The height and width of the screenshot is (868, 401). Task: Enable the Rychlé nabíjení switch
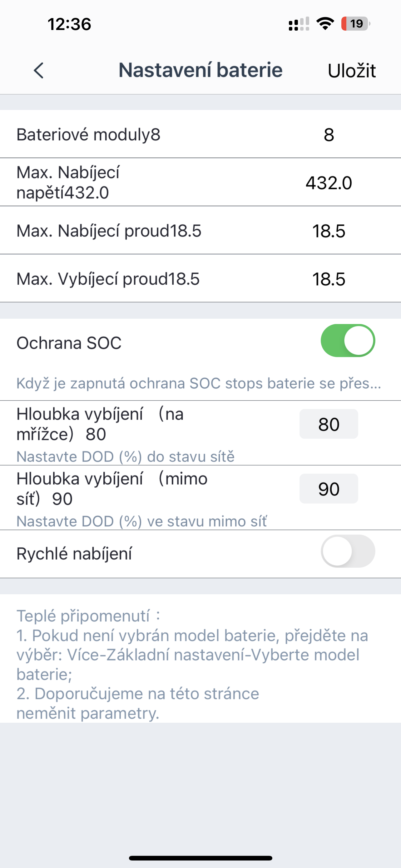pyautogui.click(x=348, y=551)
